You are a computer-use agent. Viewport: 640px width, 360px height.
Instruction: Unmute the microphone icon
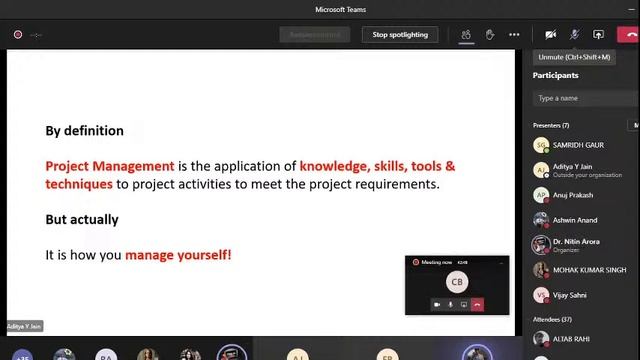click(574, 35)
